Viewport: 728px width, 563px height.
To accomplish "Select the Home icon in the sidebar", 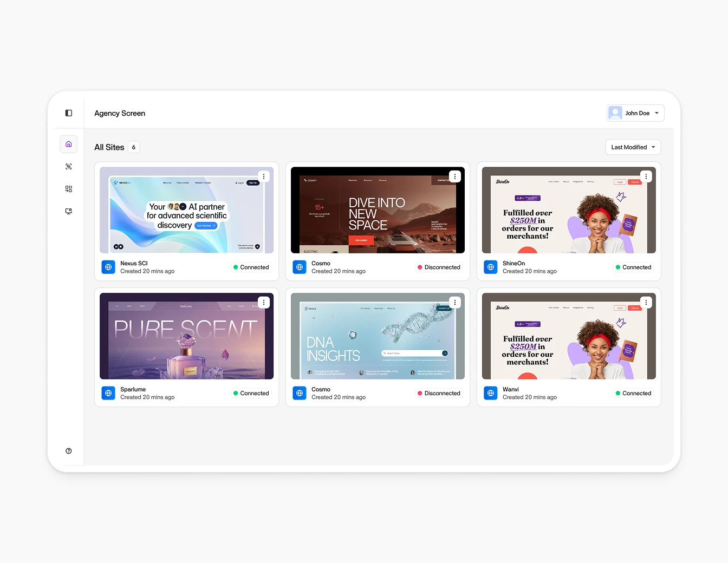I will tap(68, 144).
